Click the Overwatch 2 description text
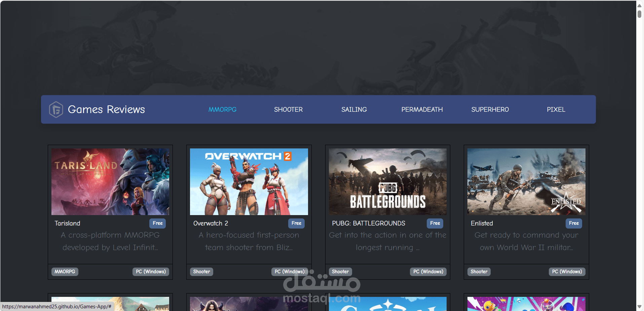Screen dimensions: 644x311 249,241
